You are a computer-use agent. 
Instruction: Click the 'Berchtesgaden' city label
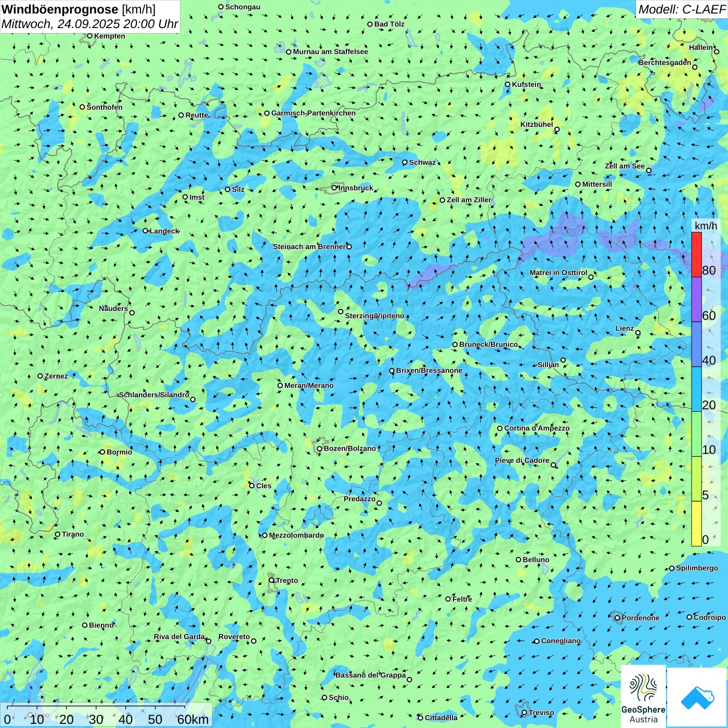coord(665,62)
